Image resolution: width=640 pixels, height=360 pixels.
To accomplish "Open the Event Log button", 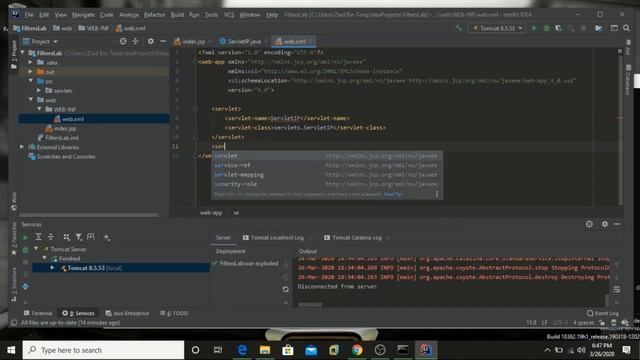I will (603, 313).
